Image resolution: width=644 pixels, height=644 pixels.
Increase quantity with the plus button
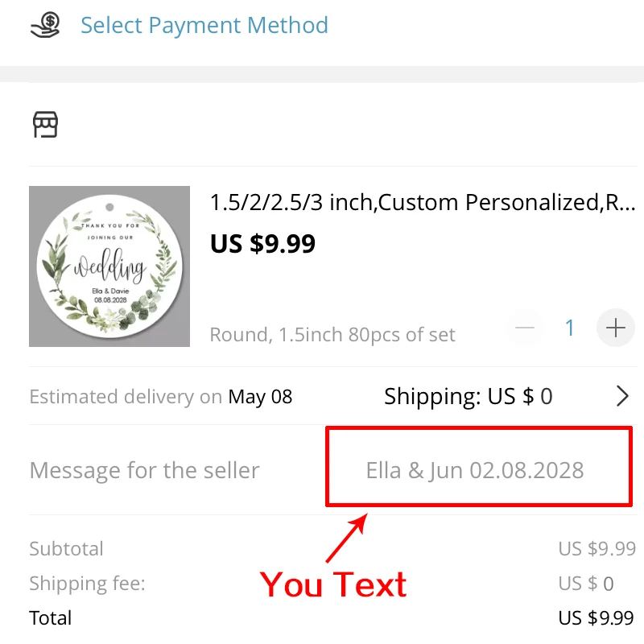point(616,328)
